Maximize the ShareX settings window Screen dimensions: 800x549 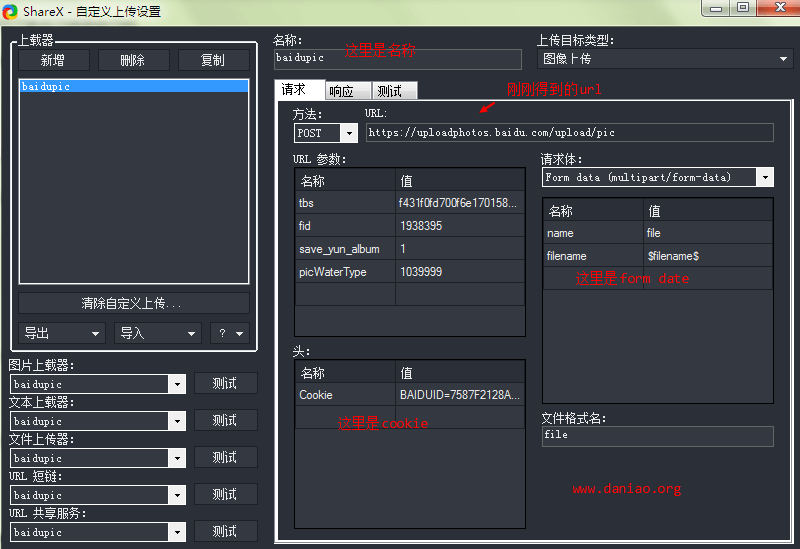[743, 8]
